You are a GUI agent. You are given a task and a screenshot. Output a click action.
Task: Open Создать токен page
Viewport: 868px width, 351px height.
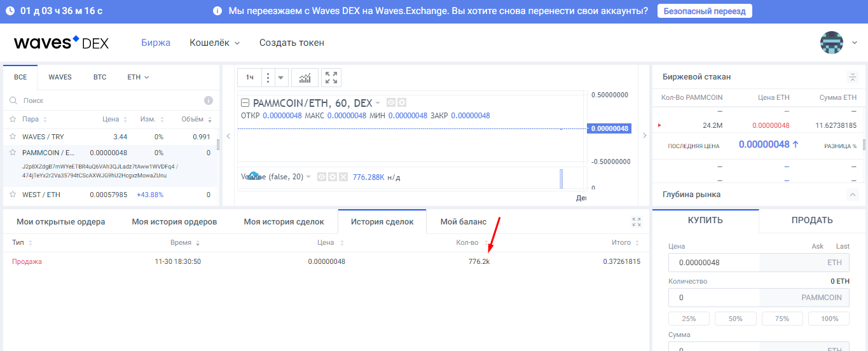pyautogui.click(x=292, y=43)
